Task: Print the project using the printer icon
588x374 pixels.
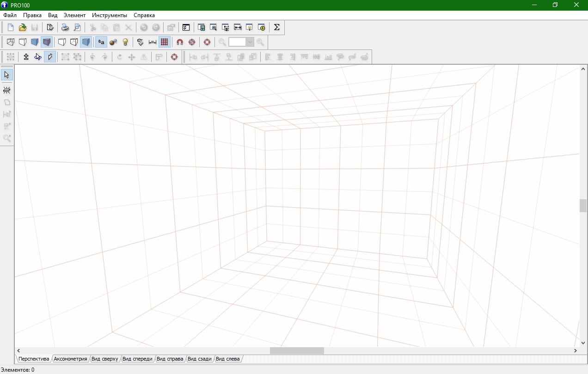Action: 65,27
